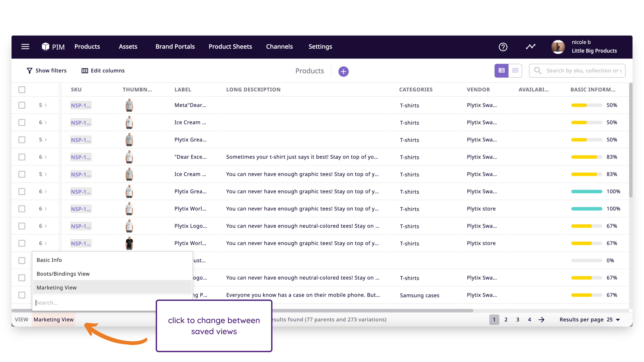Open the Marketing View selector at bottom

pos(54,320)
